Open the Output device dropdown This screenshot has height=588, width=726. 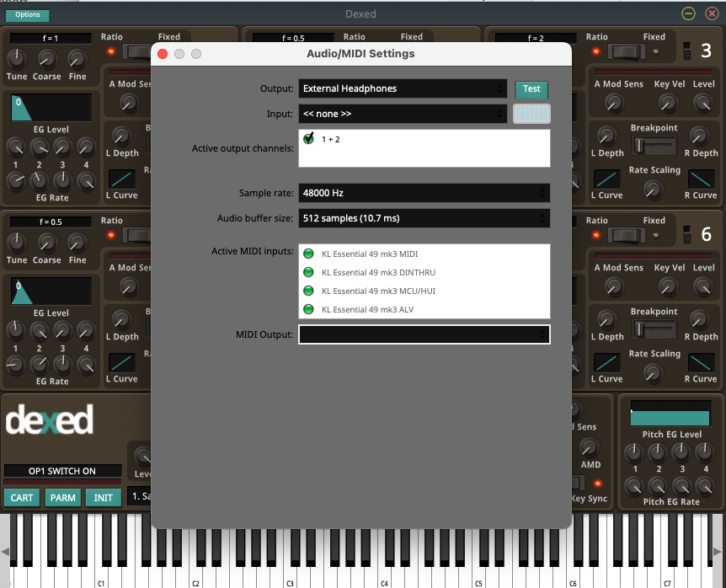point(403,88)
